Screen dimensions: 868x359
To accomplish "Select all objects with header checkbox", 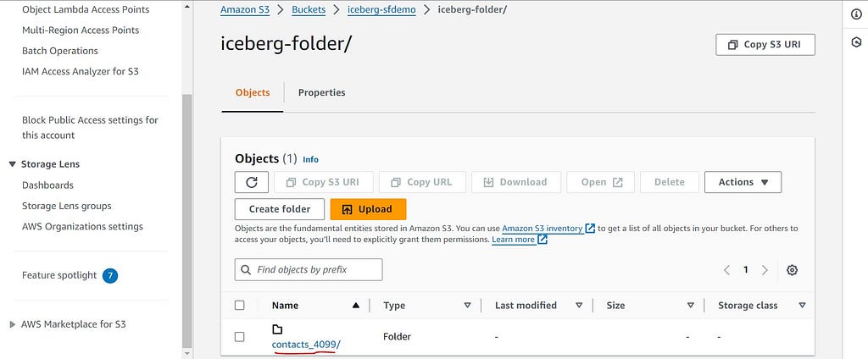I will click(x=240, y=306).
